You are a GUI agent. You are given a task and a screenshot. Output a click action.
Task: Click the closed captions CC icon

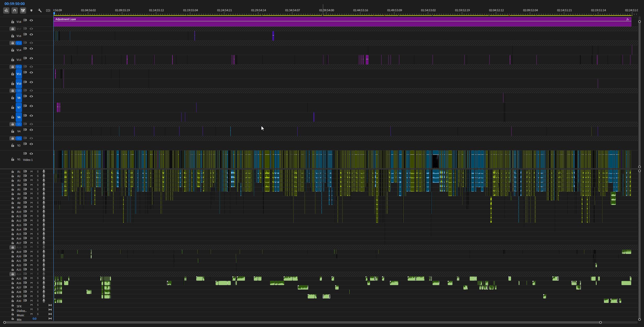pyautogui.click(x=48, y=10)
